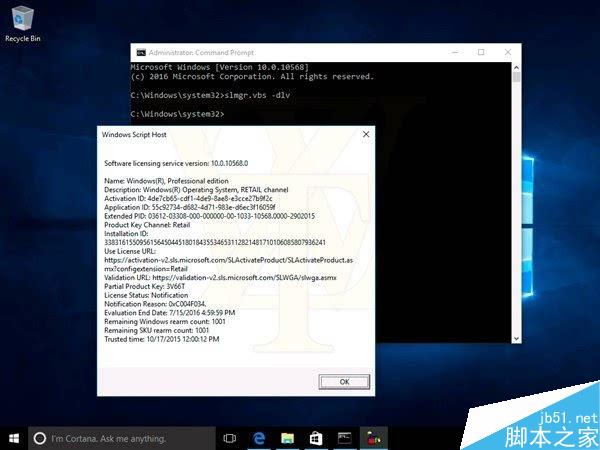Click the Cortana circle icon
The image size is (600, 450).
(x=40, y=439)
